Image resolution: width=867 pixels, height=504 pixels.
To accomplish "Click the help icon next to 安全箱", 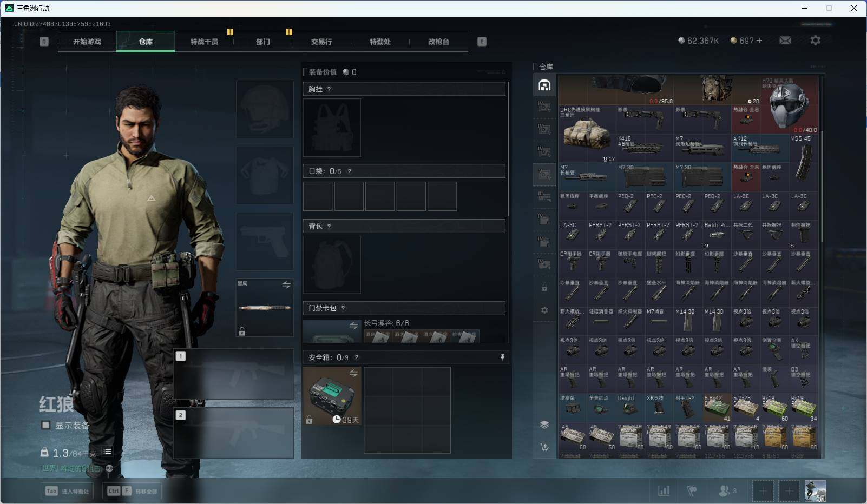I will click(356, 357).
